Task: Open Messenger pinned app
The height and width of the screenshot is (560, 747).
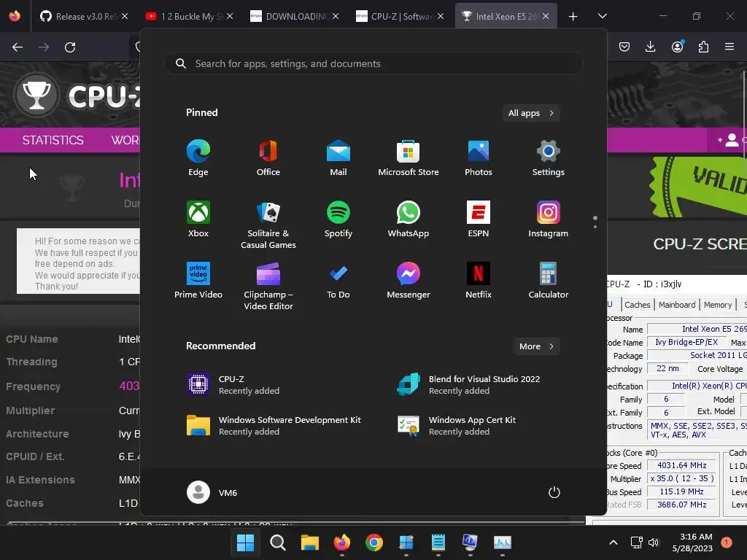Action: point(409,281)
